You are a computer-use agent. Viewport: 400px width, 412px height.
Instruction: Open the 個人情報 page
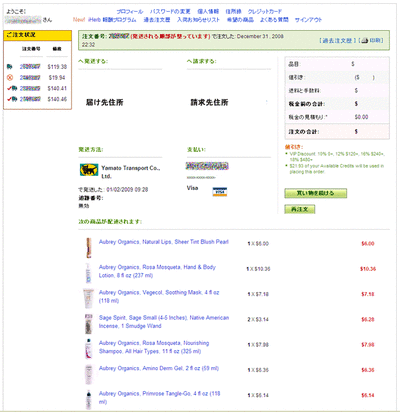click(208, 12)
